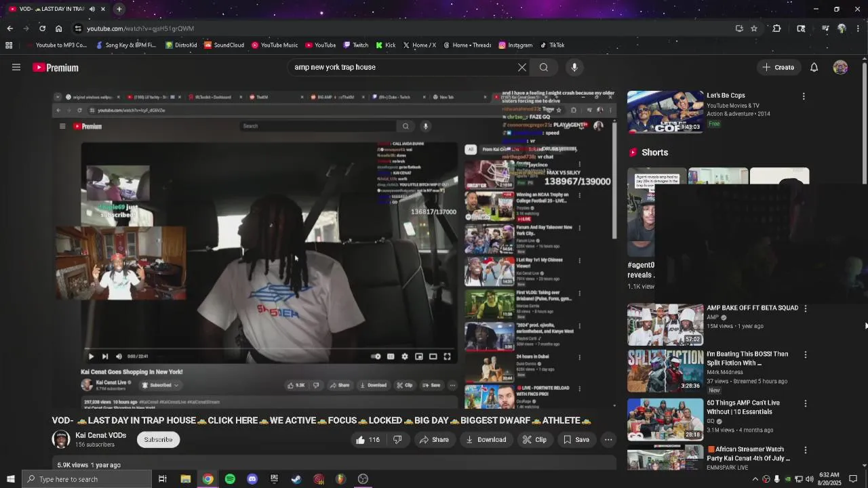Open OBS Studio from the taskbar
The width and height of the screenshot is (868, 488).
click(363, 479)
